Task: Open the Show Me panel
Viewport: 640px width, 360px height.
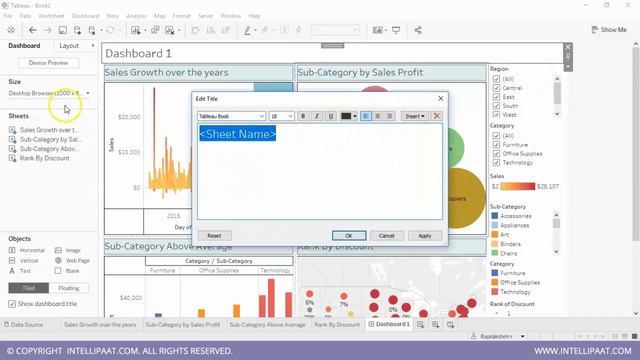Action: tap(609, 30)
